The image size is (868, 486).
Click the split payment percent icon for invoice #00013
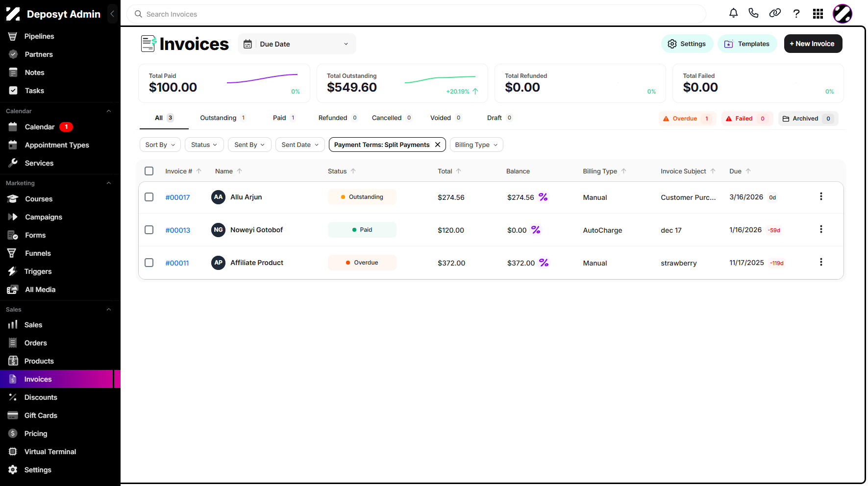click(x=536, y=230)
